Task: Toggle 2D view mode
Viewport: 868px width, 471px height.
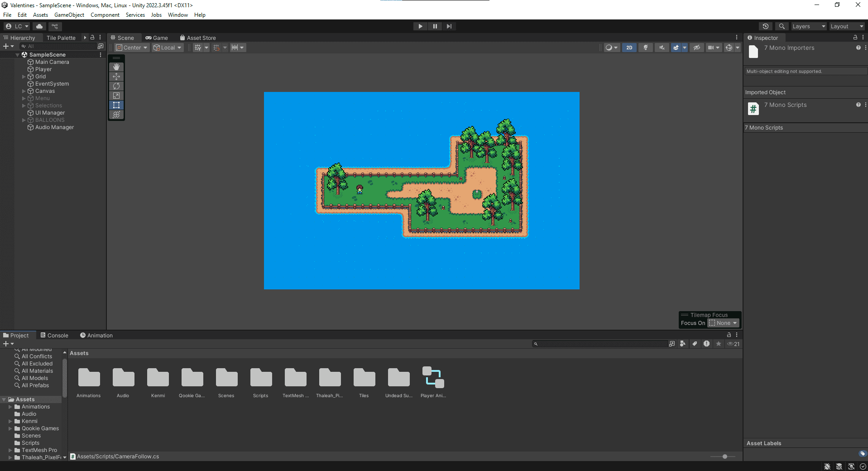Action: pyautogui.click(x=629, y=48)
